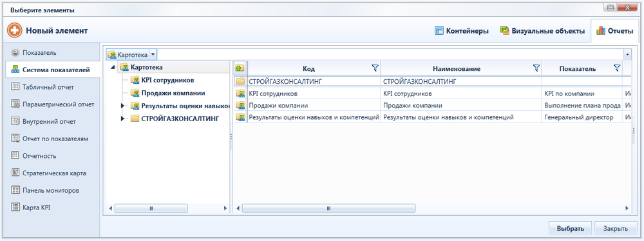Viewport: 644px width, 241px height.
Task: Open the Код column filter
Action: 375,68
